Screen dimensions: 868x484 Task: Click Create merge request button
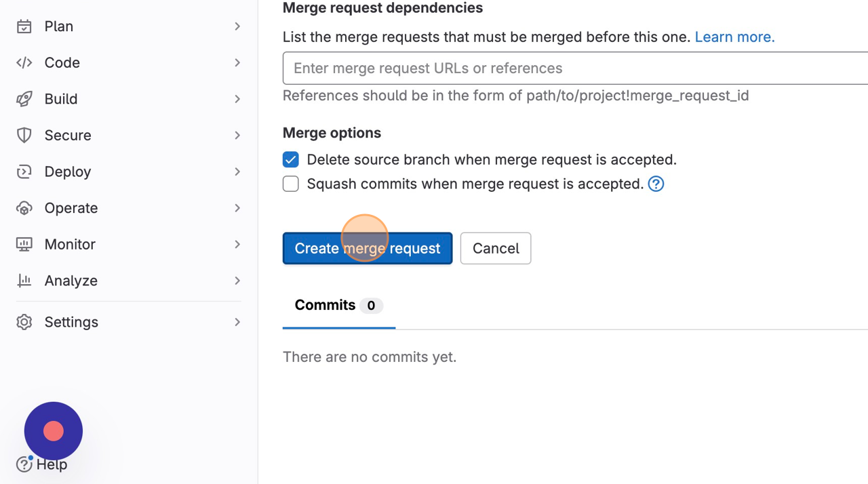click(x=368, y=248)
